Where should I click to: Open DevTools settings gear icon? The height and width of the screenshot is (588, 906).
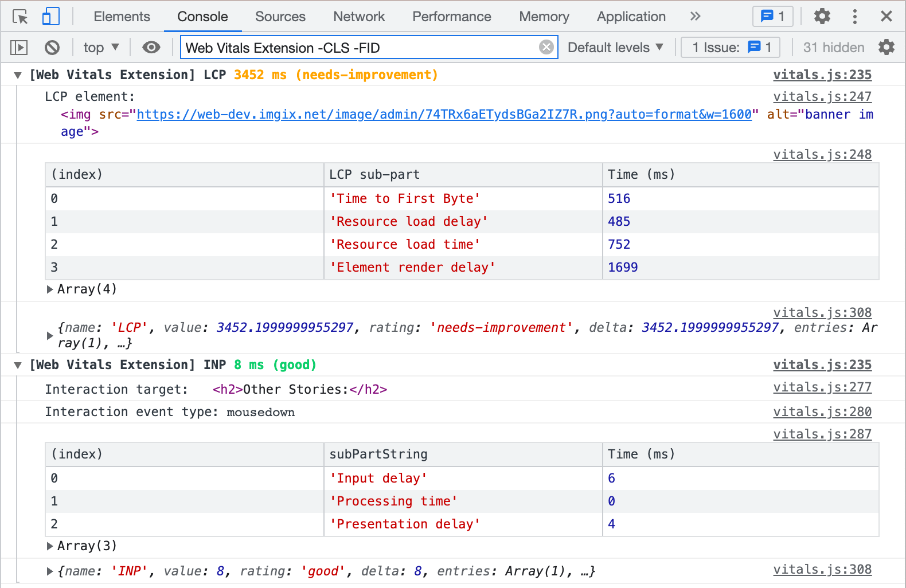(822, 17)
